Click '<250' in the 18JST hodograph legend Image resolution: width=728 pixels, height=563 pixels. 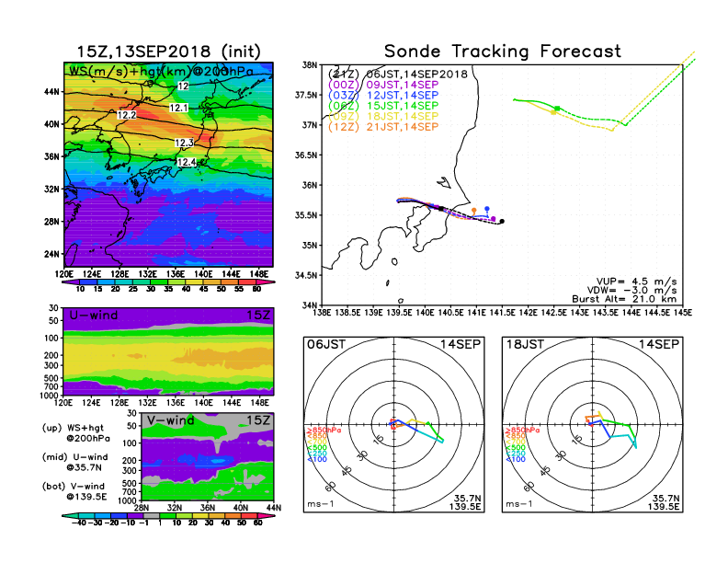point(516,454)
